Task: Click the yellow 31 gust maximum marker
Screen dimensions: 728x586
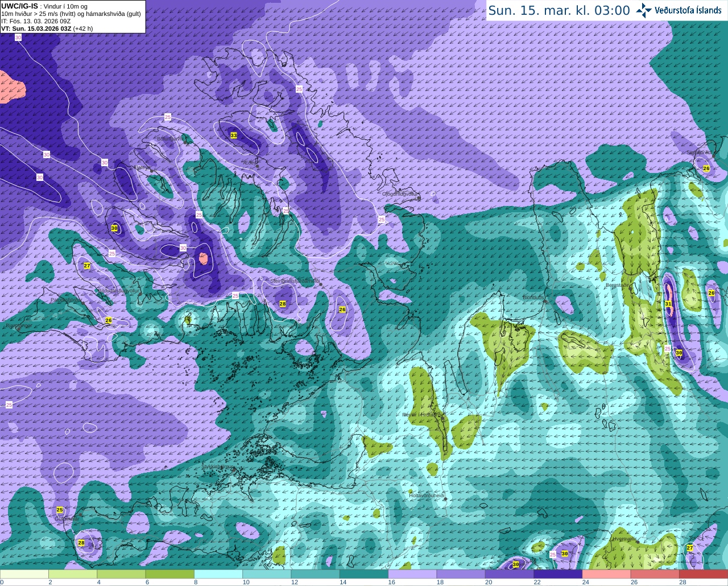Action: [x=668, y=304]
